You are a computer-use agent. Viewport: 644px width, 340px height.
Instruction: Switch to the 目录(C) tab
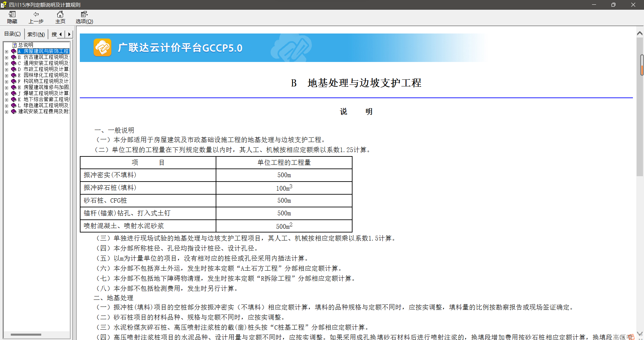[12, 34]
